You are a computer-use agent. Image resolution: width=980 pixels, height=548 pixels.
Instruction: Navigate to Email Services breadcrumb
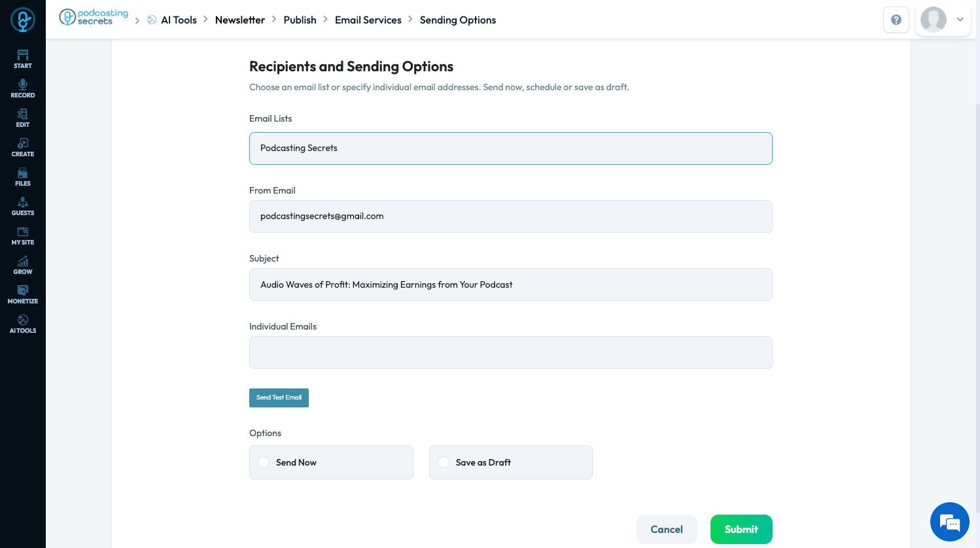(x=368, y=20)
